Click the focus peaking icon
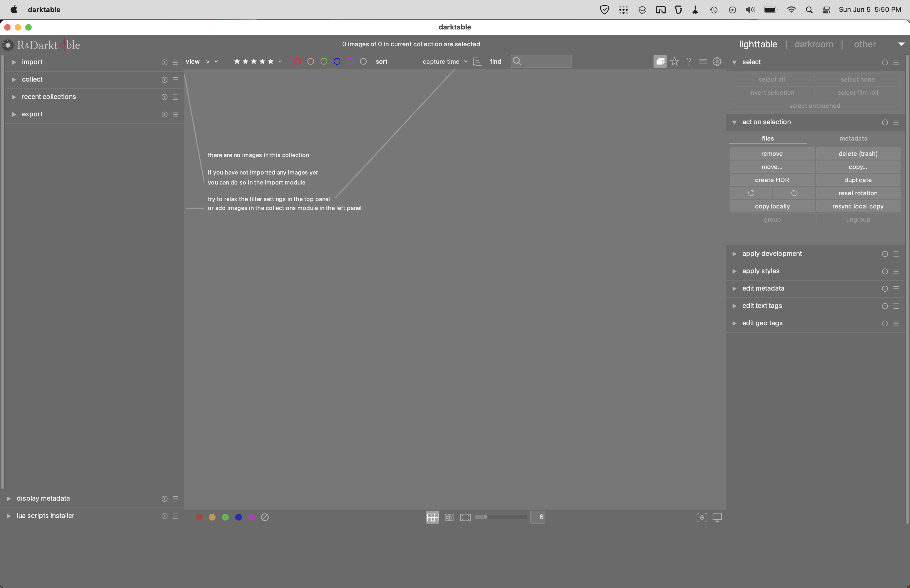 coord(701,517)
